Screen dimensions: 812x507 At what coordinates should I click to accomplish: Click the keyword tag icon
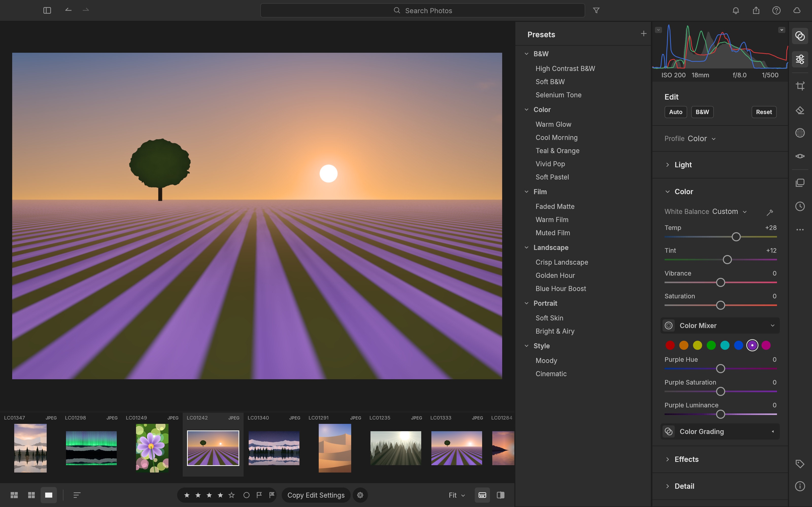pyautogui.click(x=800, y=464)
